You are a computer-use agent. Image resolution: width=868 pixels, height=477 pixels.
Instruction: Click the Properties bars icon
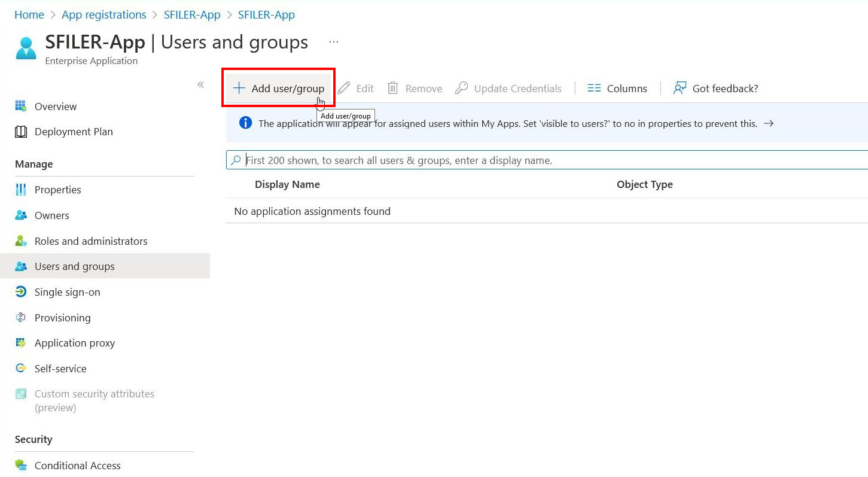21,190
